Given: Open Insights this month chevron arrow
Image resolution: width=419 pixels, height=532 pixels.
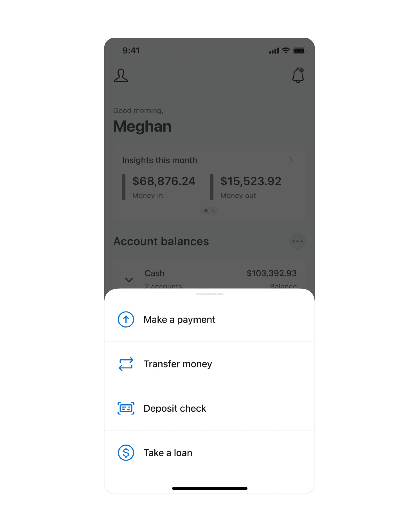Looking at the screenshot, I should click(x=291, y=160).
